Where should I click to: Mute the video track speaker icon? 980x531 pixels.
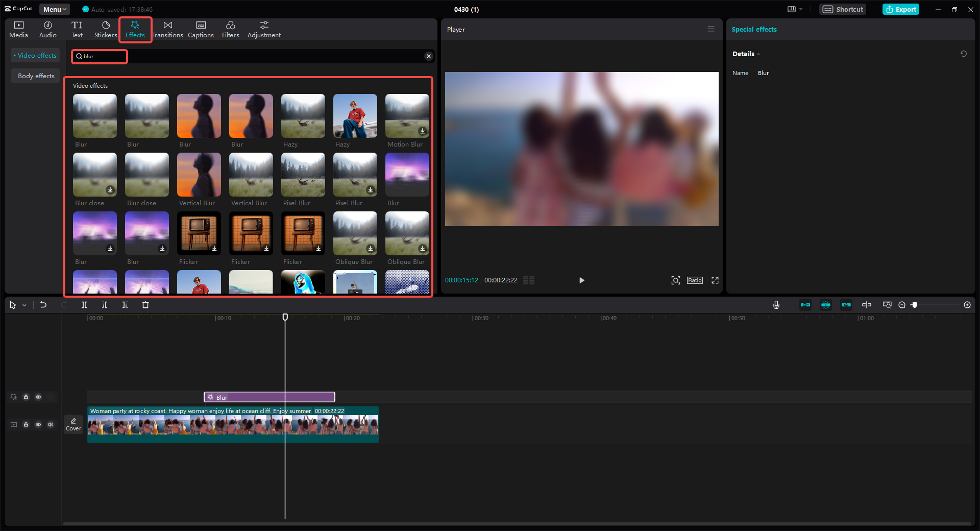click(x=50, y=424)
